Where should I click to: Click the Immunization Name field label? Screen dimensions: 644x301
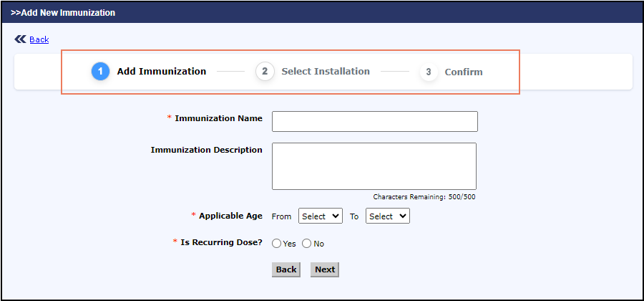[218, 118]
